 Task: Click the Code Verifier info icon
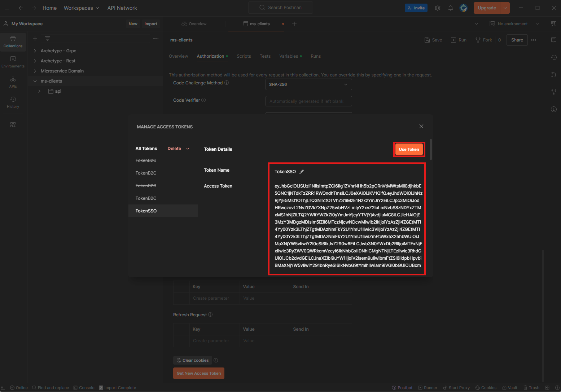click(203, 100)
